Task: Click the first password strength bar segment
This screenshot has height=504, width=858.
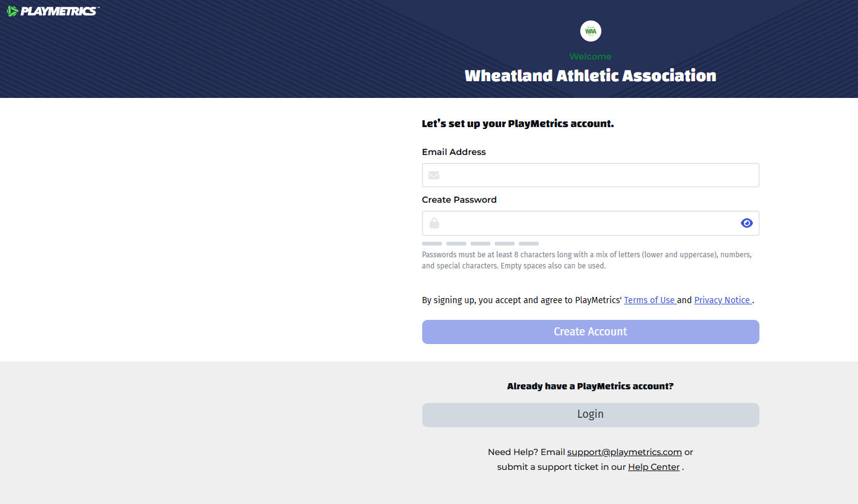Action: pyautogui.click(x=432, y=244)
